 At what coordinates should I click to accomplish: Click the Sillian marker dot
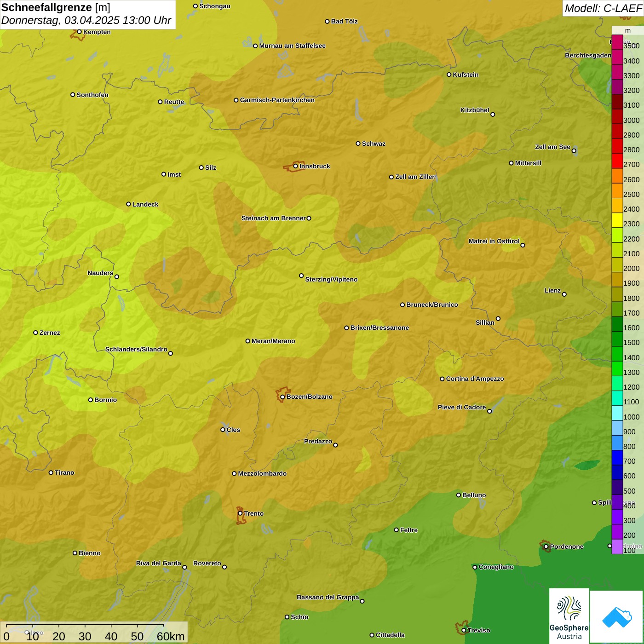coord(498,318)
